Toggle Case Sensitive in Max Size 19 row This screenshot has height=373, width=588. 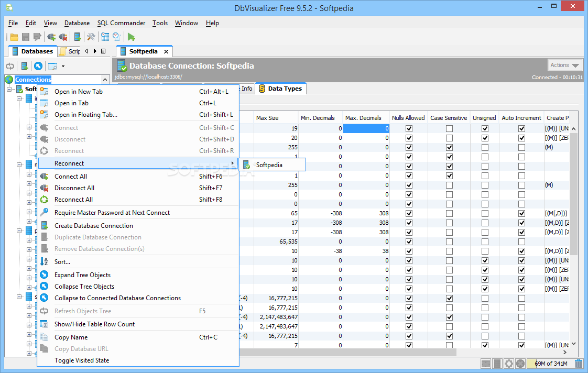click(449, 128)
